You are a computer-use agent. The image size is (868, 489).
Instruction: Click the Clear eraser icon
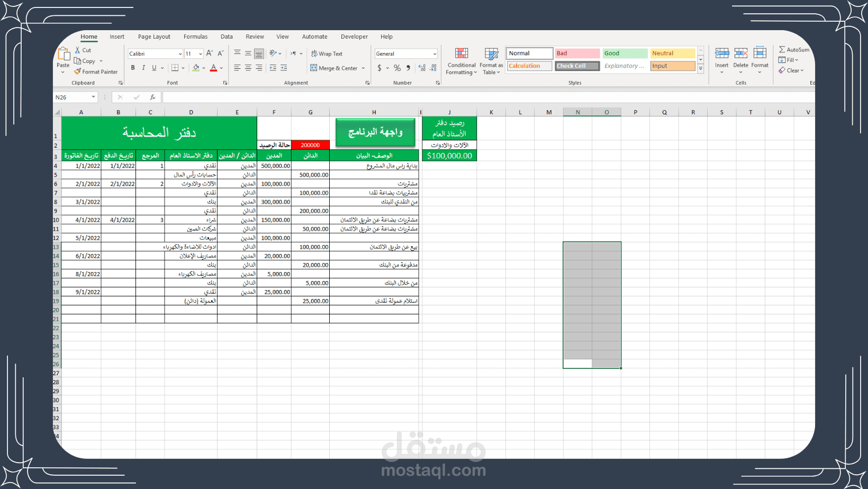(x=782, y=70)
